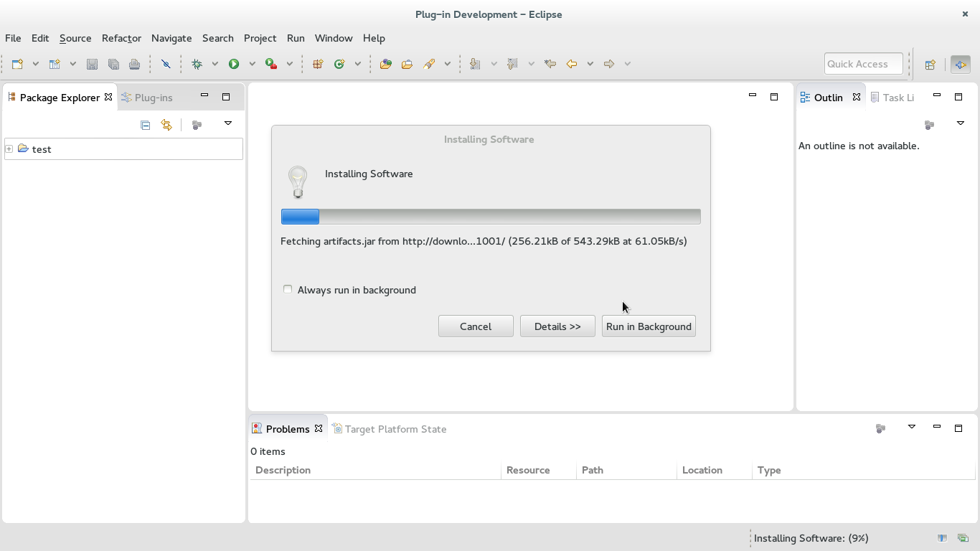Click the green Run icon
Screen dimensions: 980x551
pos(234,64)
